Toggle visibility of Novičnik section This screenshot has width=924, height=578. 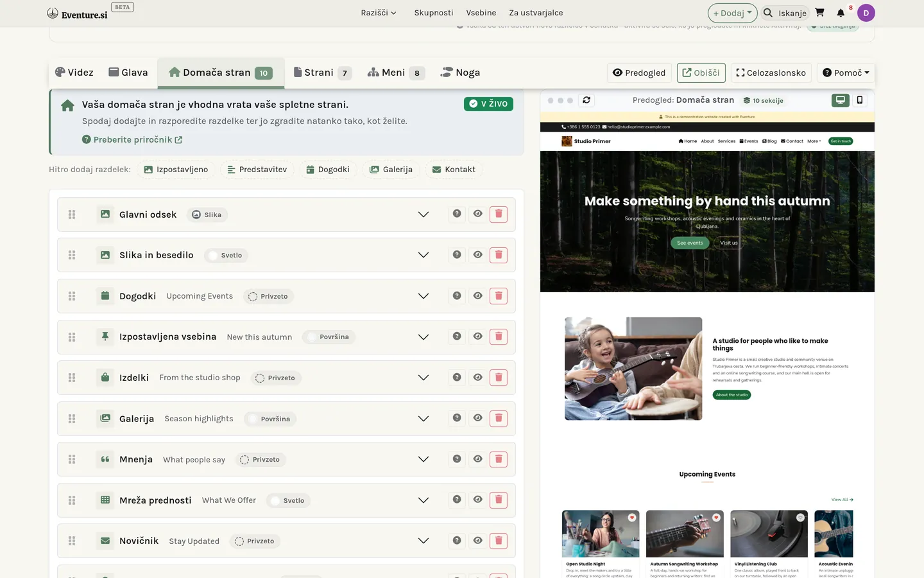click(478, 540)
